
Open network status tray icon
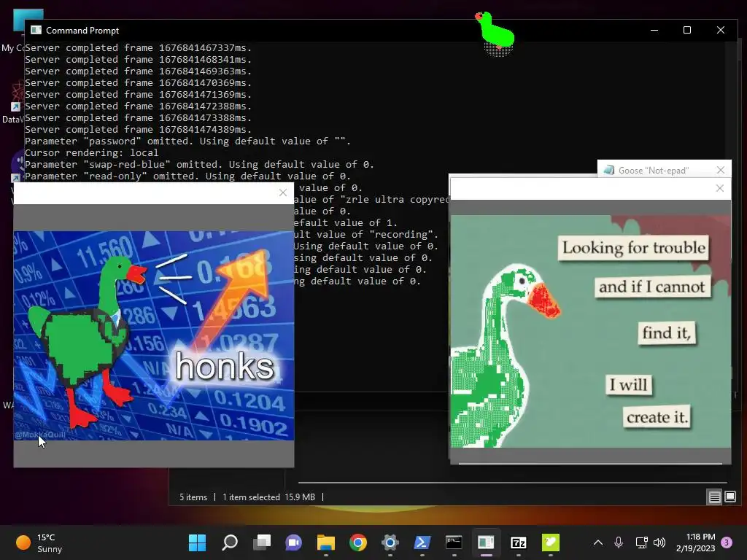point(641,542)
